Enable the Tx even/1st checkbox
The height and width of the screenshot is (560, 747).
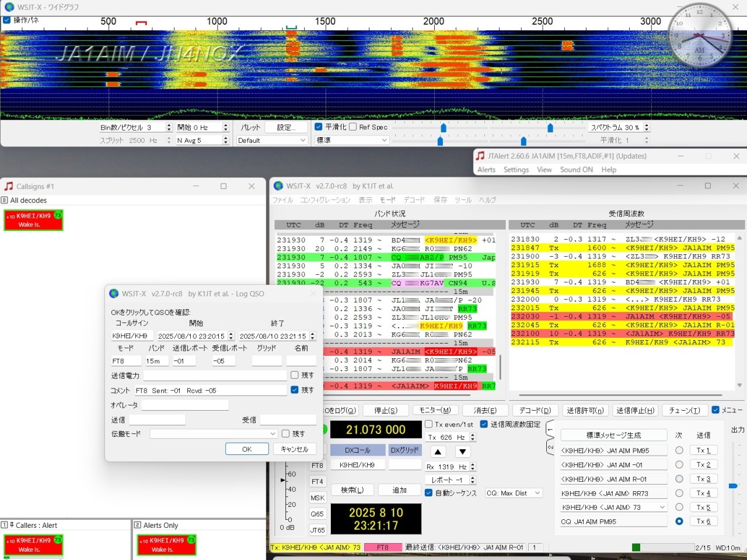(429, 424)
